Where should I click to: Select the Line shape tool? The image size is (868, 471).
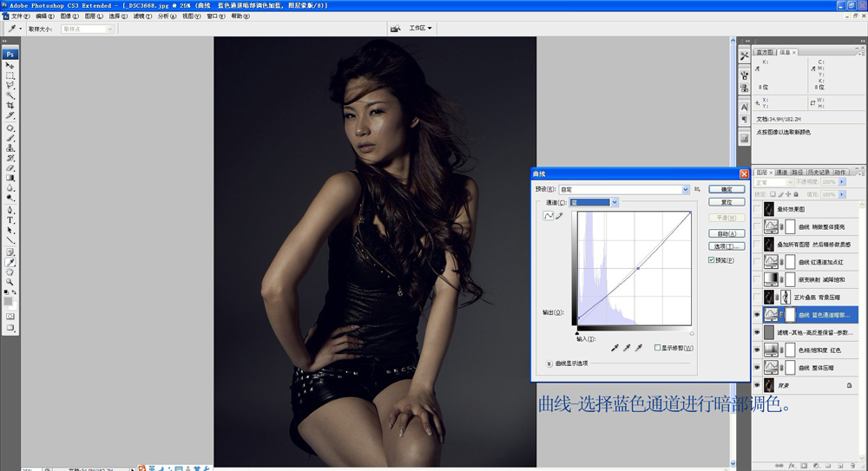pyautogui.click(x=10, y=240)
